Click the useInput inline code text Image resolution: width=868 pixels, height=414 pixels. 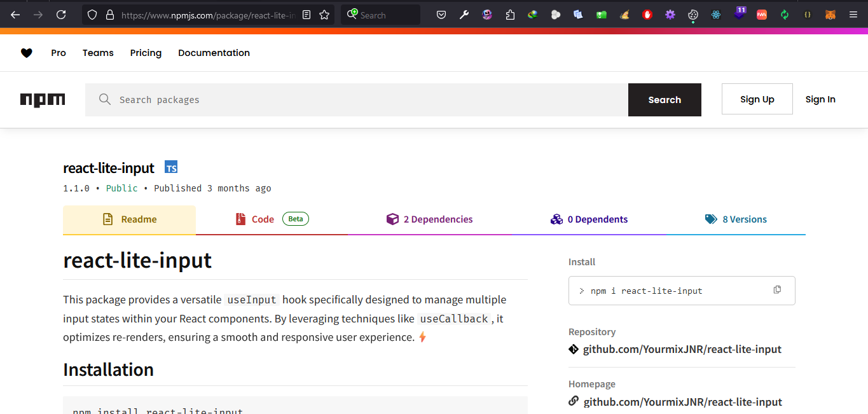252,300
